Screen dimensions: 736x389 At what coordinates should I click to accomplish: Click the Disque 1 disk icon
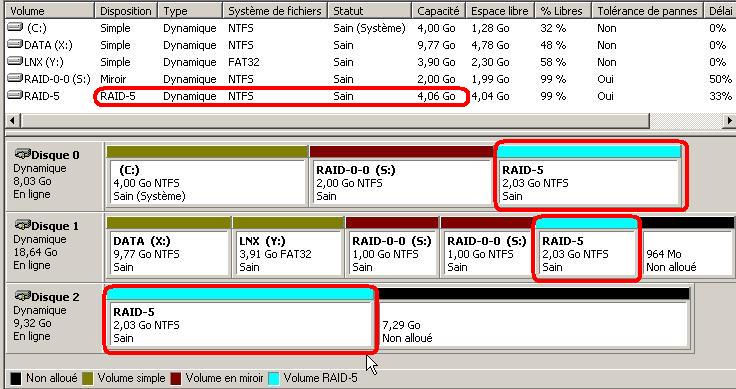coord(23,225)
